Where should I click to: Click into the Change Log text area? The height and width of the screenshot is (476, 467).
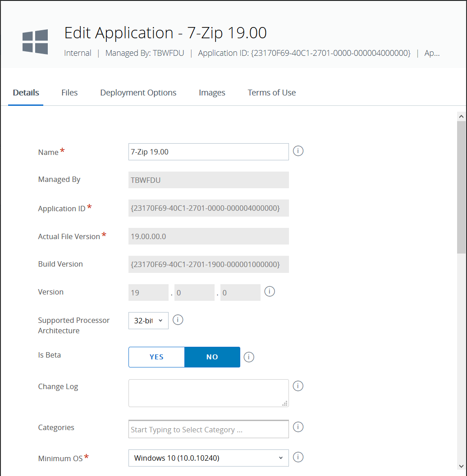tap(208, 393)
